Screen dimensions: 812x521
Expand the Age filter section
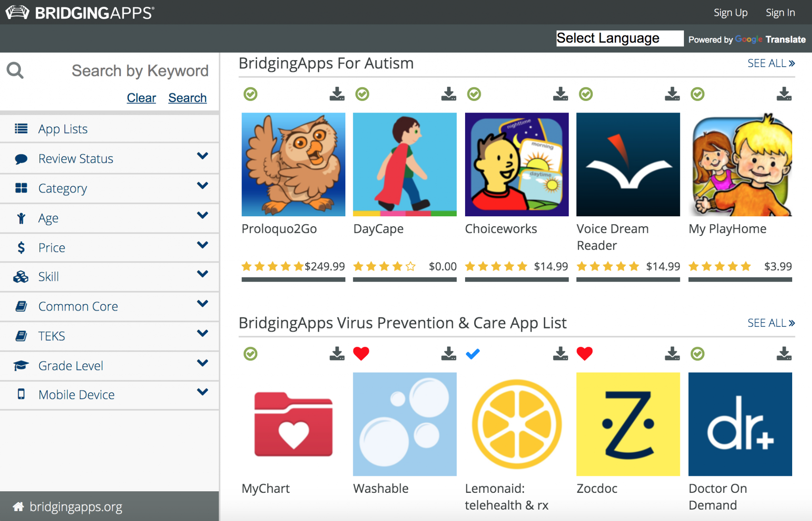click(203, 215)
